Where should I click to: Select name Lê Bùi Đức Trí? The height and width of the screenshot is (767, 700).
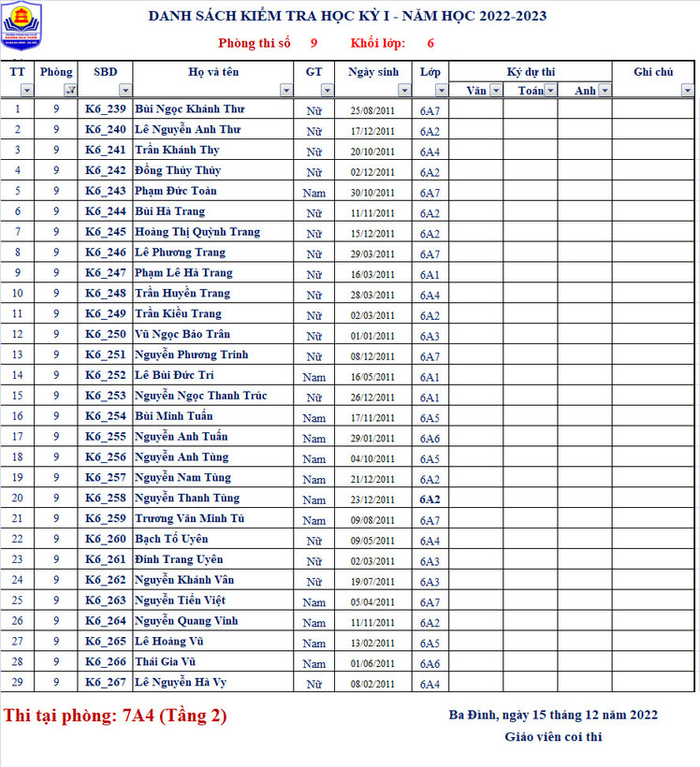(213, 375)
